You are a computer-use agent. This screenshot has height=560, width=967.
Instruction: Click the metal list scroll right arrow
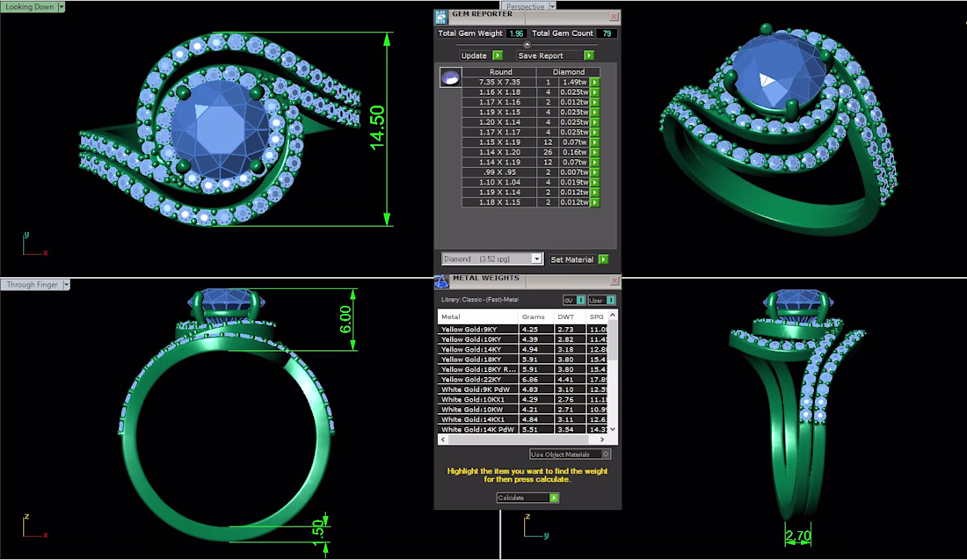602,439
